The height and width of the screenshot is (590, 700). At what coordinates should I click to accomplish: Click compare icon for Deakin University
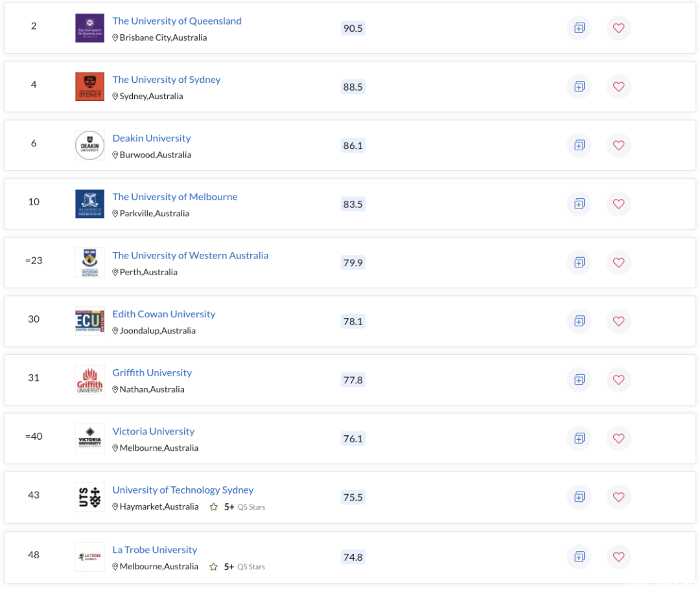click(579, 145)
